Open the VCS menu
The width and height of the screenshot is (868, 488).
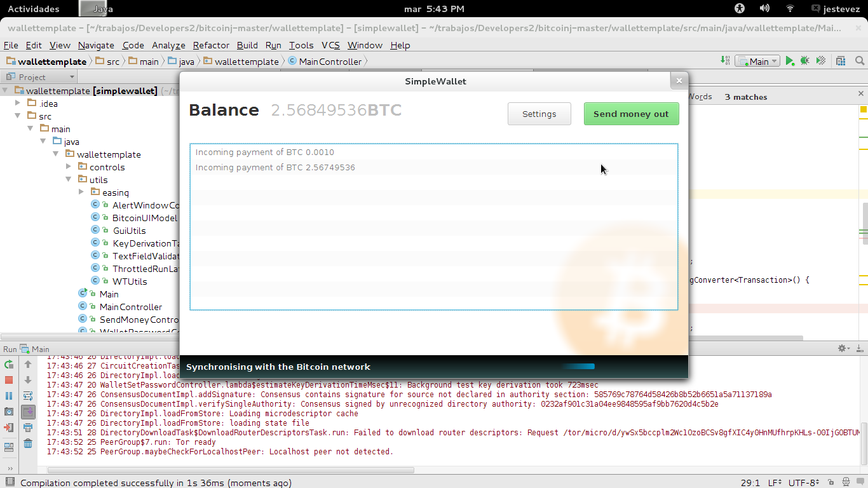330,45
